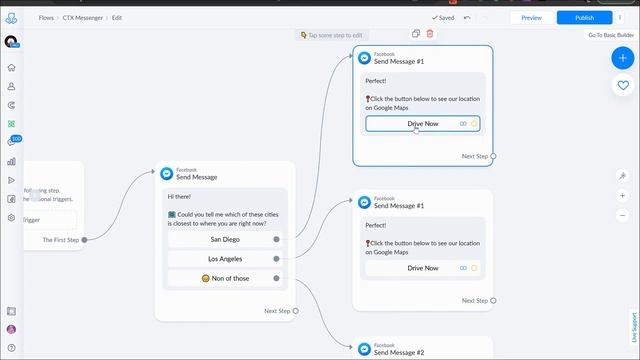The height and width of the screenshot is (360, 640).
Task: Click the link icon on second Drive Now button
Action: [463, 268]
